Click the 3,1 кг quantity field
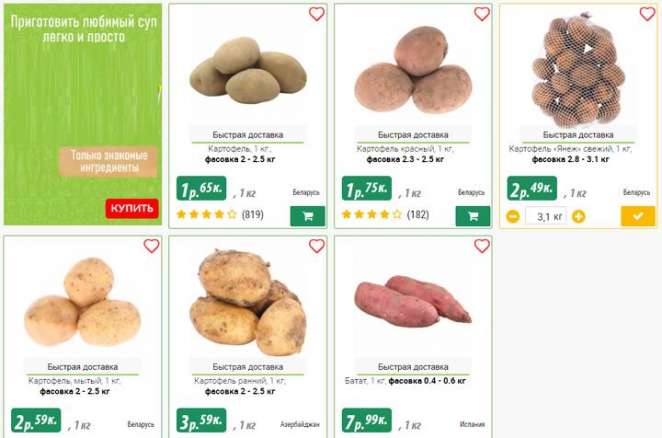This screenshot has height=438, width=662. pyautogui.click(x=546, y=217)
